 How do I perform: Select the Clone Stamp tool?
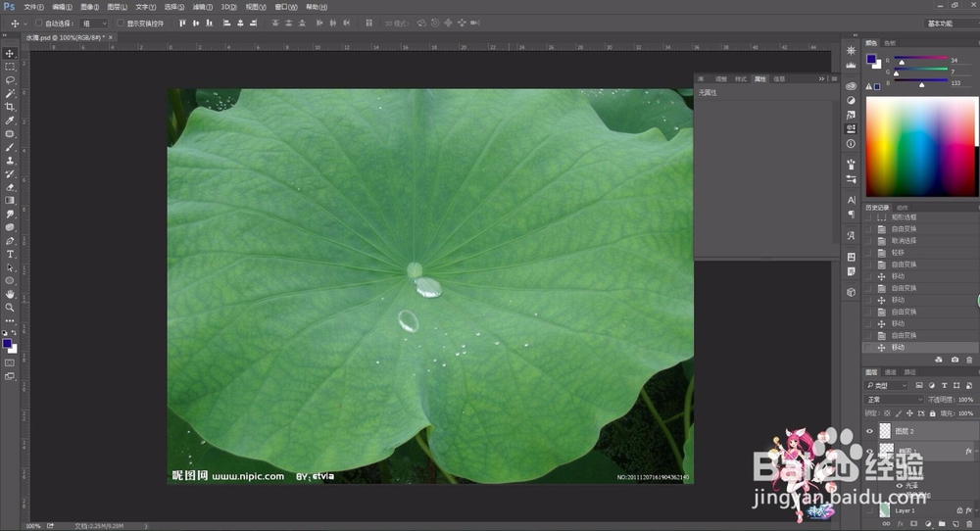pyautogui.click(x=10, y=161)
